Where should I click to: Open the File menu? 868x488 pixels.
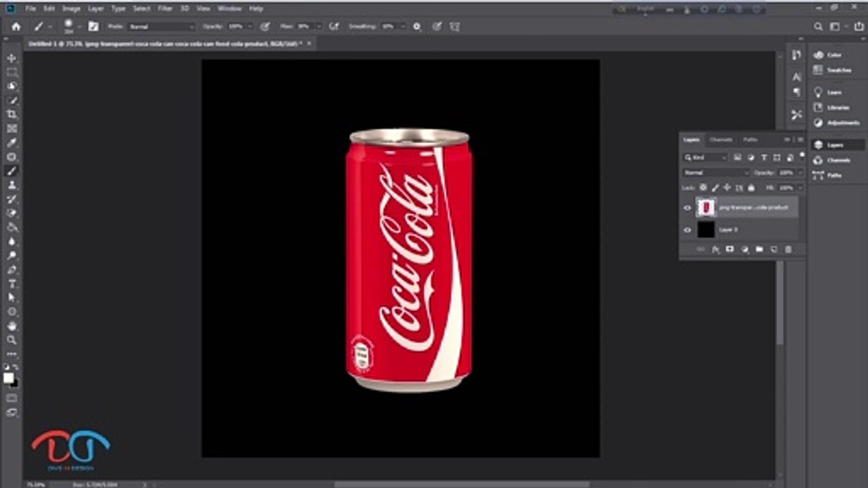pyautogui.click(x=31, y=9)
